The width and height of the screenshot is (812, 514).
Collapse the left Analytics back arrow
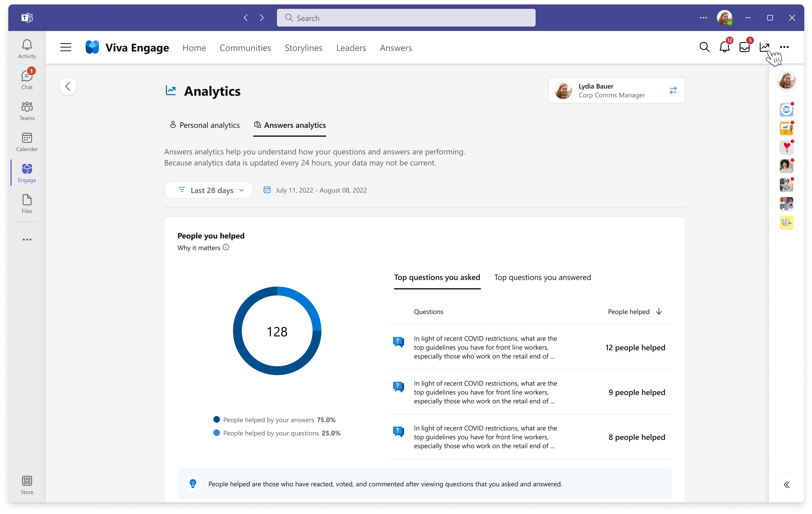[68, 87]
